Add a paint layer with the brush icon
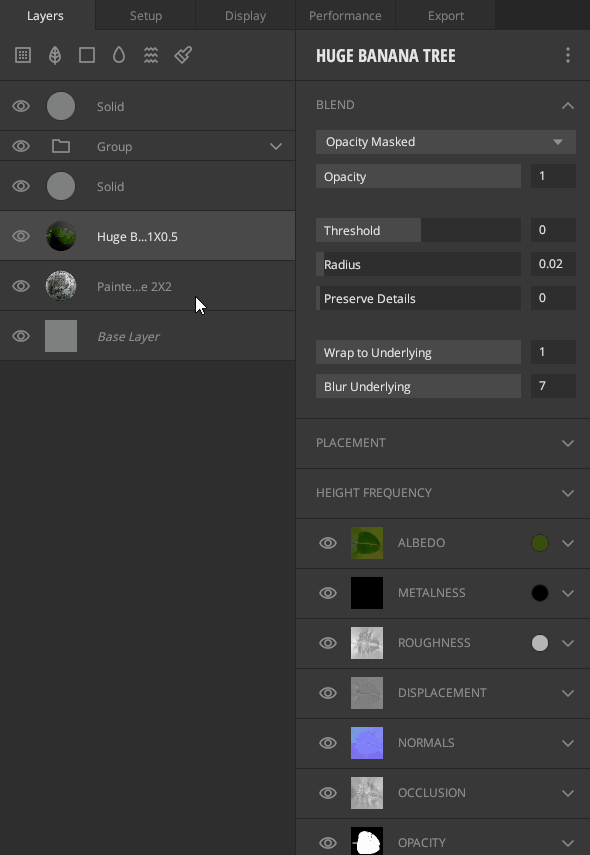The image size is (590, 855). coord(183,55)
